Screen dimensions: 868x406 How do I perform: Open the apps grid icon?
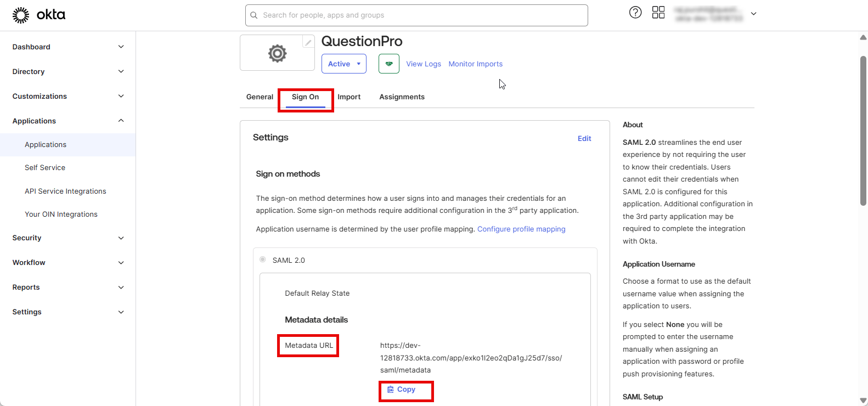coord(658,13)
